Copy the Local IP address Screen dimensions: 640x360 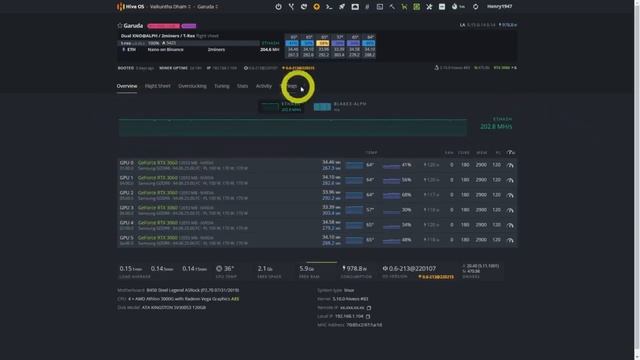point(368,316)
